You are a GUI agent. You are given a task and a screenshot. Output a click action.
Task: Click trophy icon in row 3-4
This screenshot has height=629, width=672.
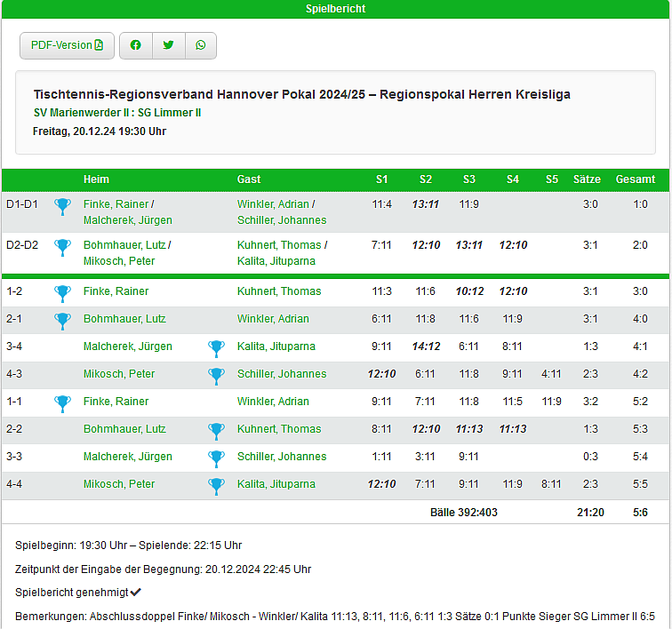click(x=216, y=349)
